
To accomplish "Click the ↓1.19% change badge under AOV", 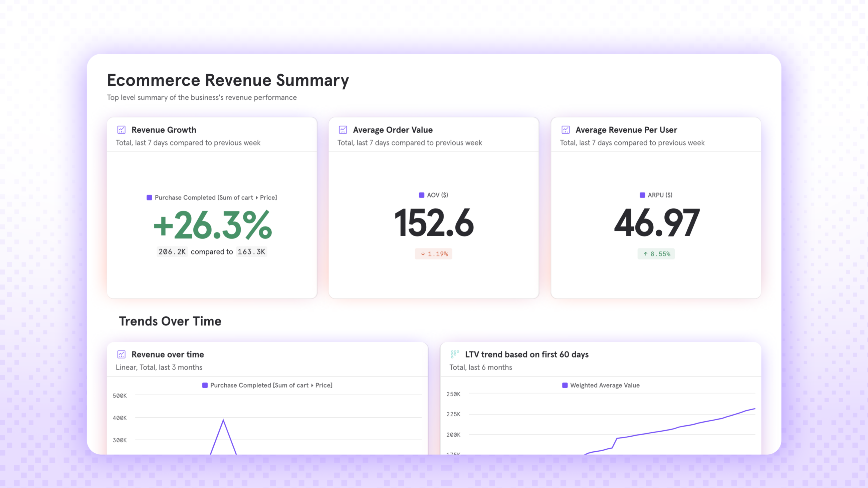I will 434,254.
